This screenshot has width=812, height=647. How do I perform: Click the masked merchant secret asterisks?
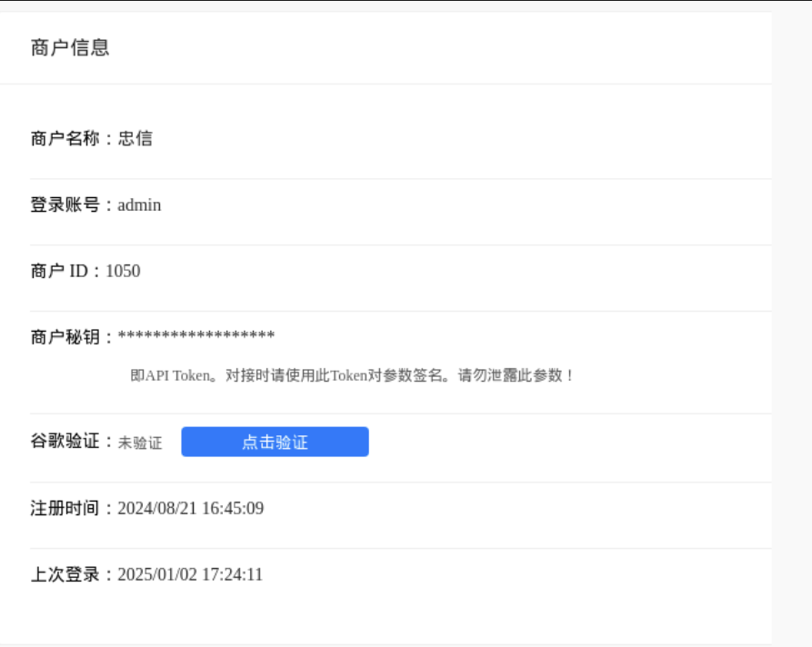pyautogui.click(x=196, y=335)
